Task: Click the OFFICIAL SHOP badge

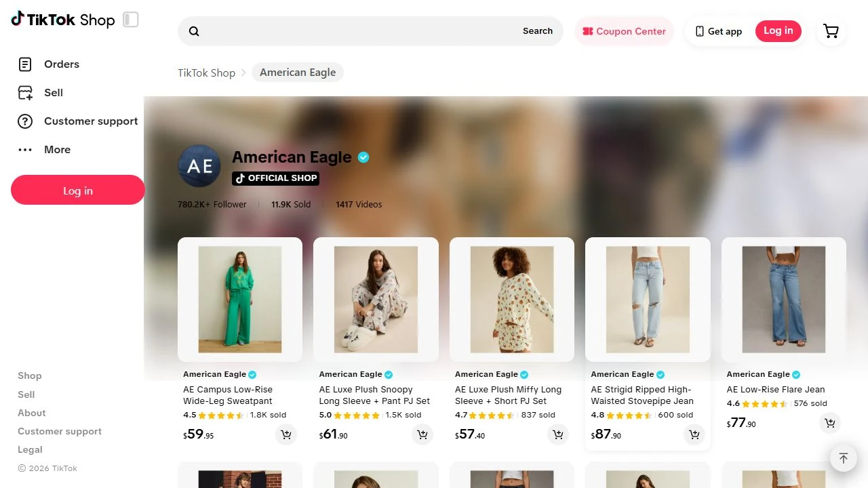Action: tap(275, 178)
